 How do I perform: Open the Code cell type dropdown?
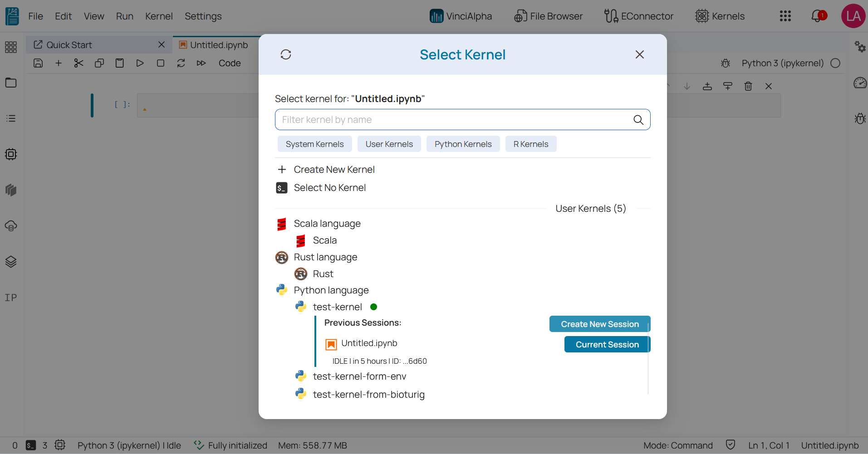[230, 63]
